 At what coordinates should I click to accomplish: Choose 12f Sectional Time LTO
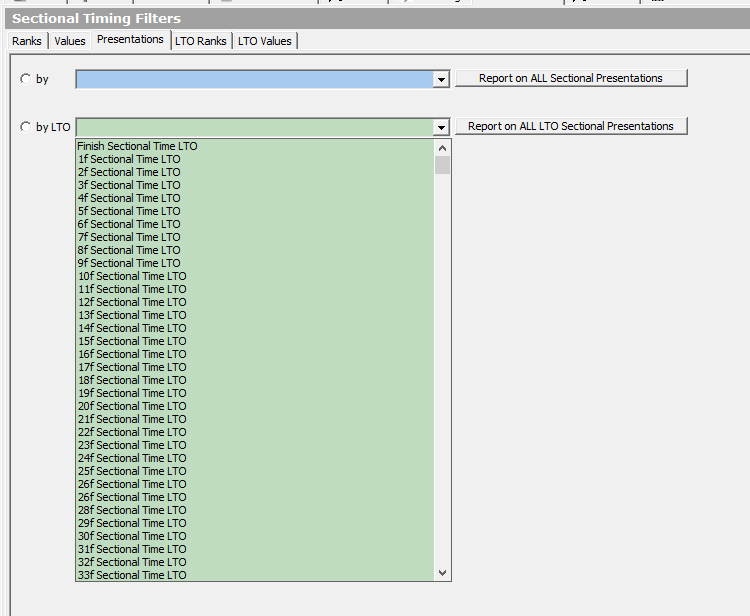(x=255, y=302)
